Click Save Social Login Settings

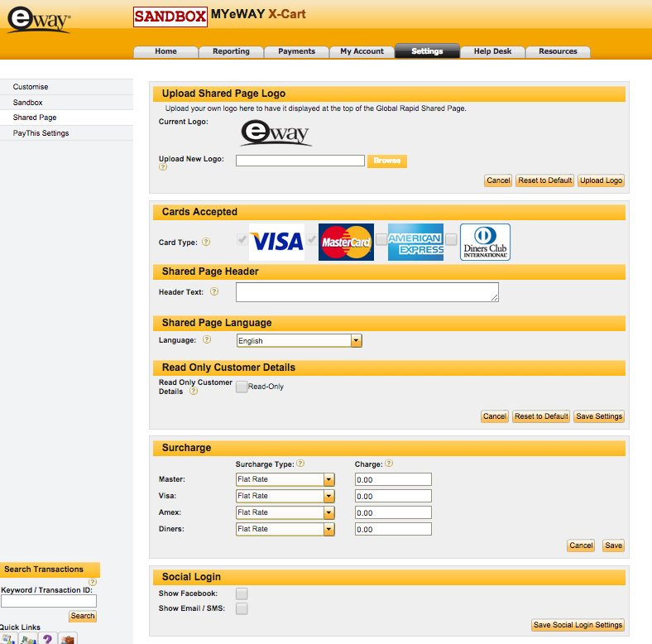click(578, 625)
